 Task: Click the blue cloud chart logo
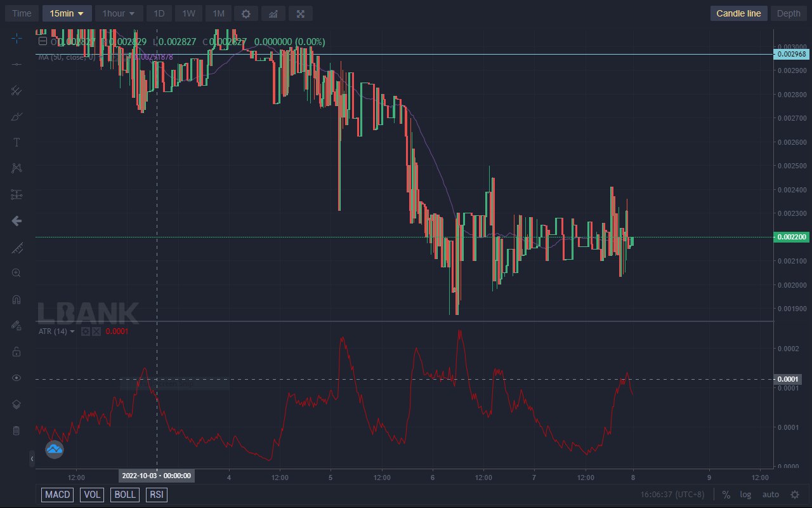pyautogui.click(x=55, y=450)
